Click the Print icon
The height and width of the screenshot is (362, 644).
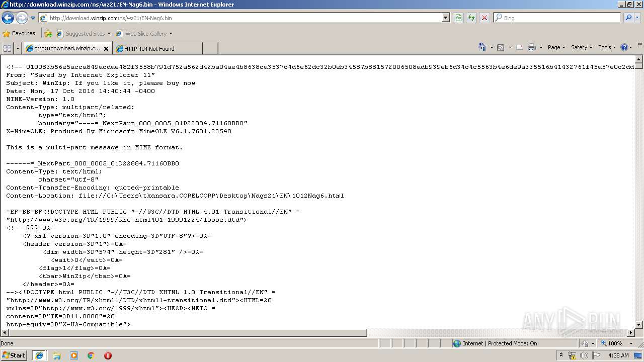pyautogui.click(x=532, y=47)
